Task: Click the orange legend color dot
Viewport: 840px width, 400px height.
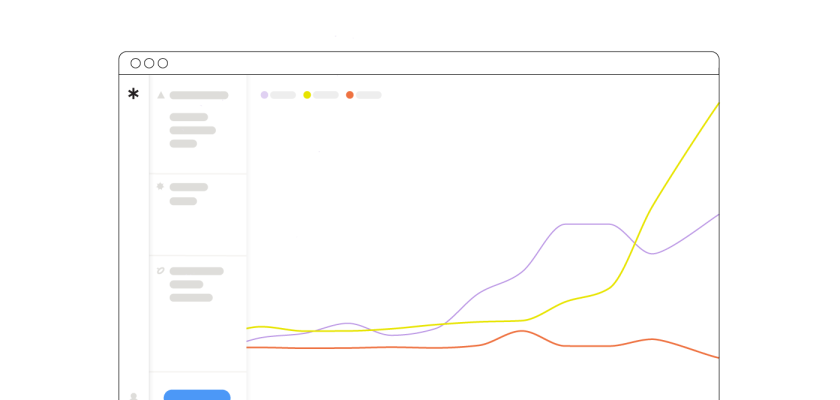Action: 350,95
